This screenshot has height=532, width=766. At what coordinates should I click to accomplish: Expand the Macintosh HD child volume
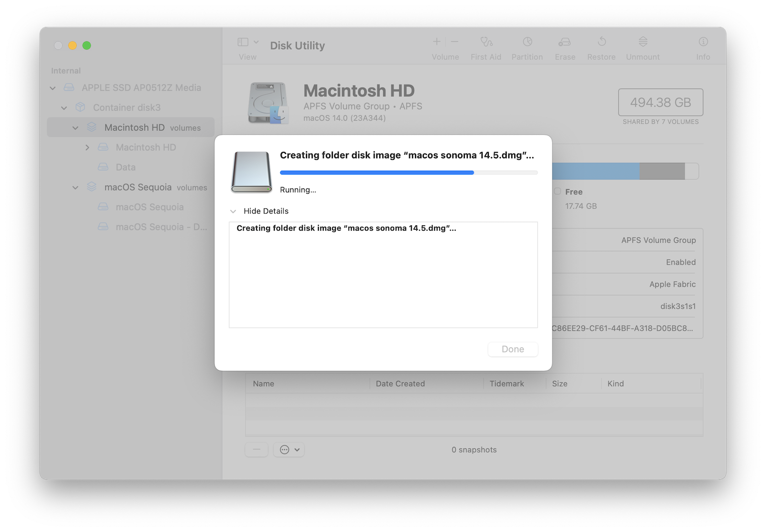87,148
